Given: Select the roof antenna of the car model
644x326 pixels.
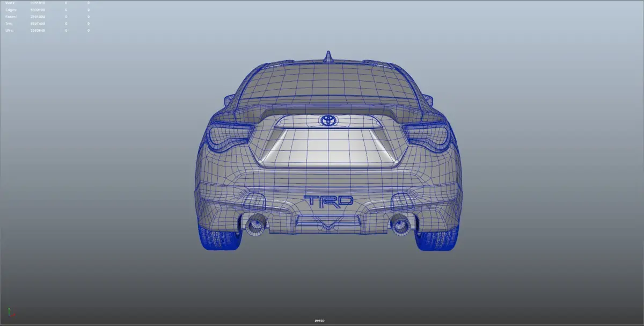Looking at the screenshot, I should (327, 56).
